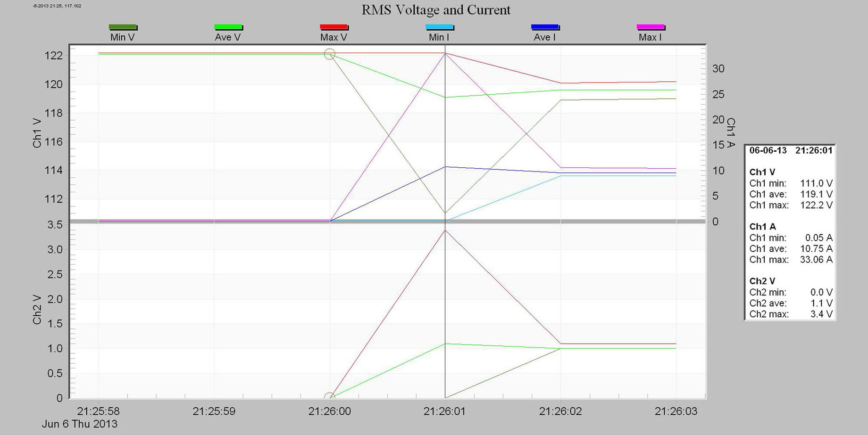This screenshot has height=435, width=868.
Task: Select the Ave V legend swatch
Action: 228,27
